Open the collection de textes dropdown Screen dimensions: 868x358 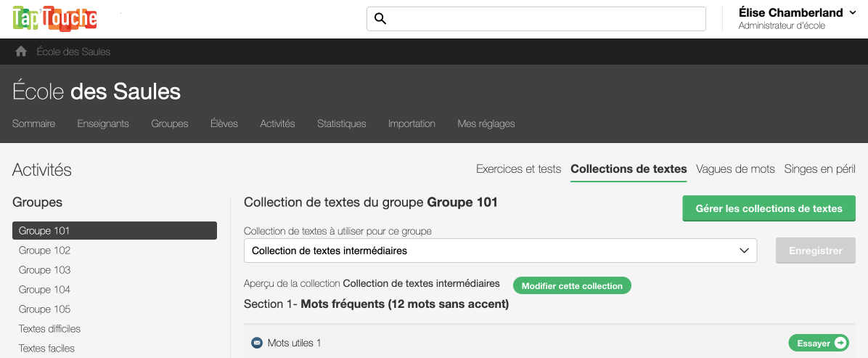coord(500,251)
